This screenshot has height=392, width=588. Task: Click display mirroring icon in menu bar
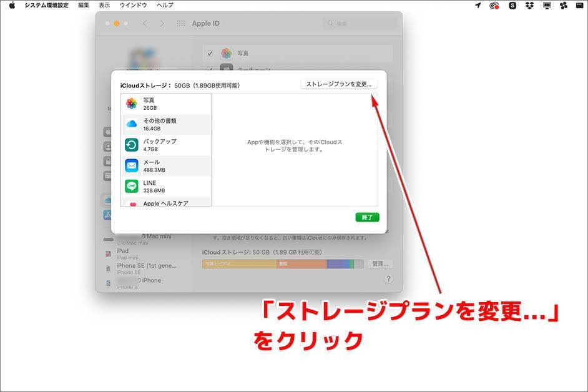tap(547, 5)
